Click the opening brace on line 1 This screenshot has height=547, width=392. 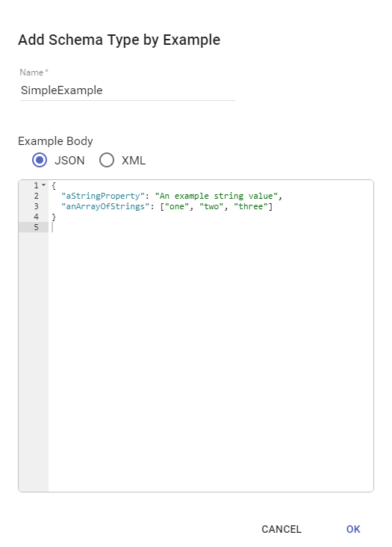54,185
